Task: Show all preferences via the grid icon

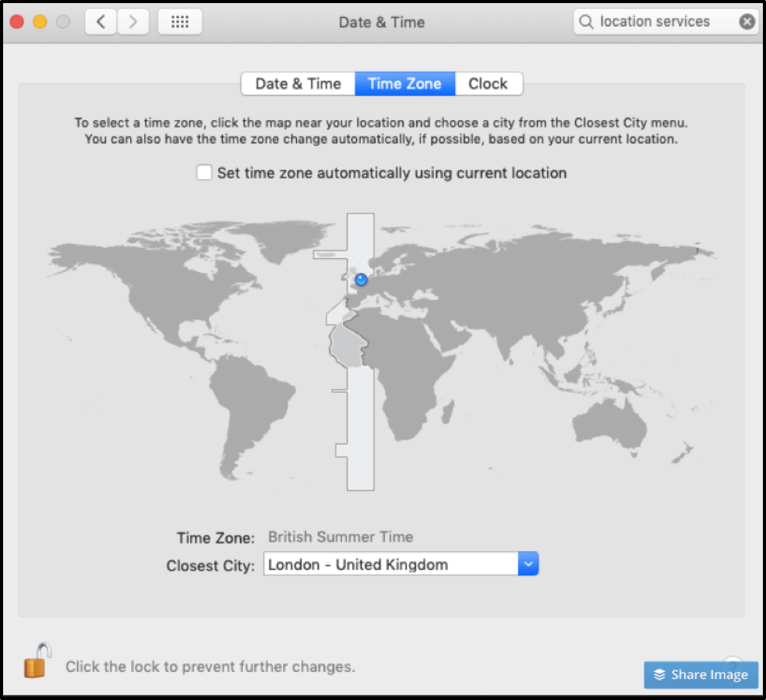Action: (x=180, y=22)
